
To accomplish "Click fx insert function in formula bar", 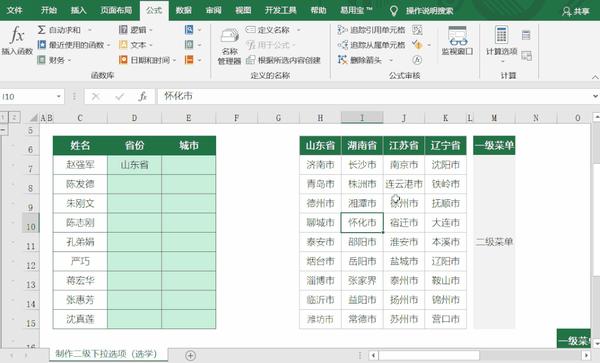I will (x=143, y=96).
